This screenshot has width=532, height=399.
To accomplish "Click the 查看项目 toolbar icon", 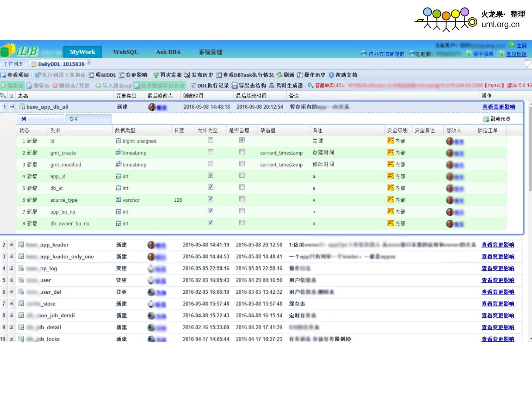I will [4, 75].
